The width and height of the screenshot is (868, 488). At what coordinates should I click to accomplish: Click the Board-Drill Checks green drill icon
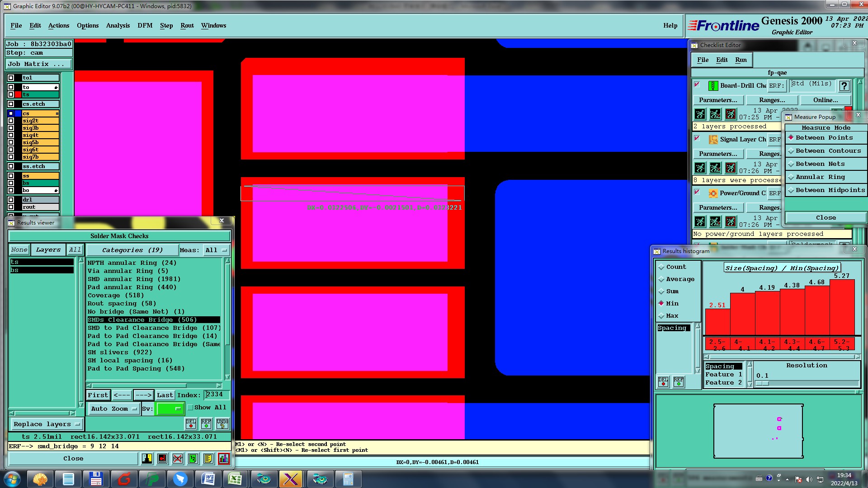point(713,85)
